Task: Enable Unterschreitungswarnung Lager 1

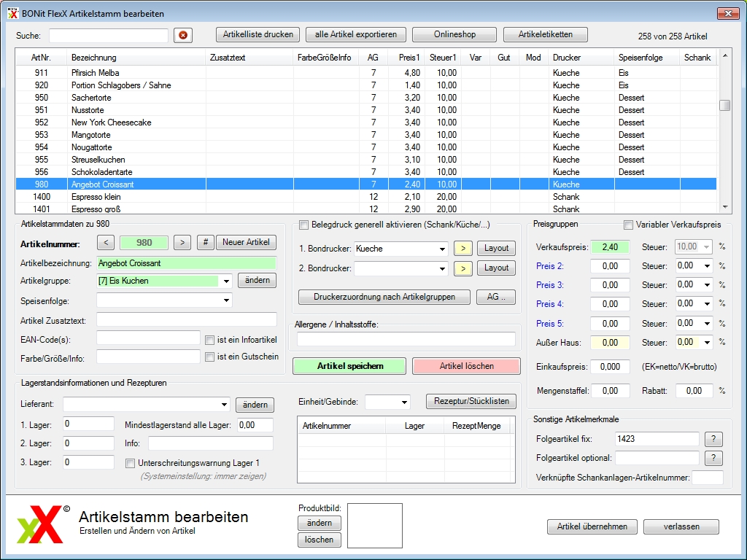Action: [x=130, y=463]
